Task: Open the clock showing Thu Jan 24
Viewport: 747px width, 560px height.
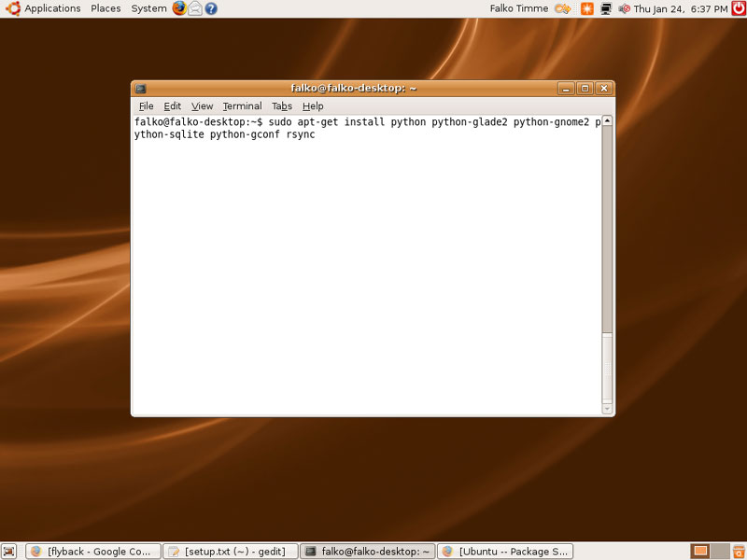Action: click(x=681, y=8)
